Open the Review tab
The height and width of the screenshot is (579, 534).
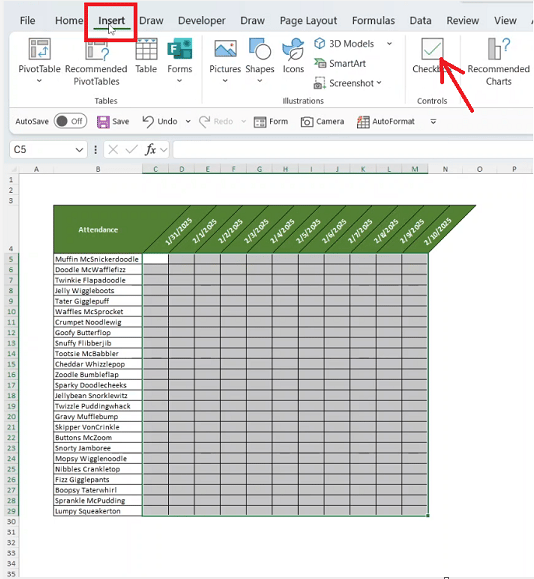click(462, 21)
